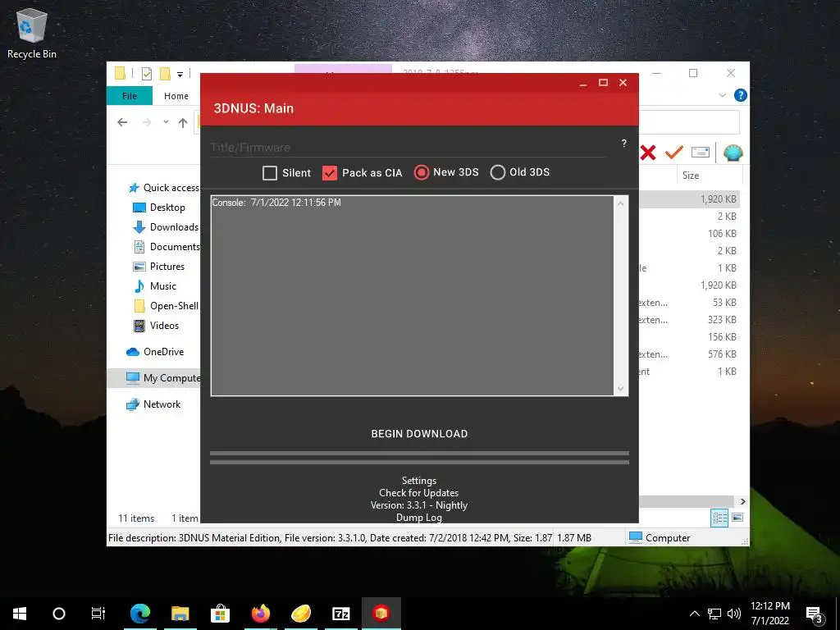Select My Computer in navigation pane
The height and width of the screenshot is (630, 840).
tap(153, 378)
